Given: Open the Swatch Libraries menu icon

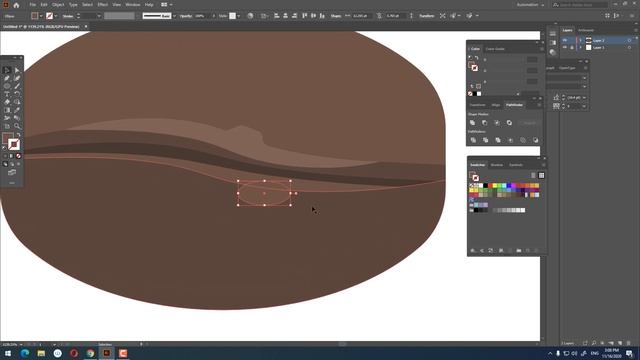Looking at the screenshot, I should [473, 250].
